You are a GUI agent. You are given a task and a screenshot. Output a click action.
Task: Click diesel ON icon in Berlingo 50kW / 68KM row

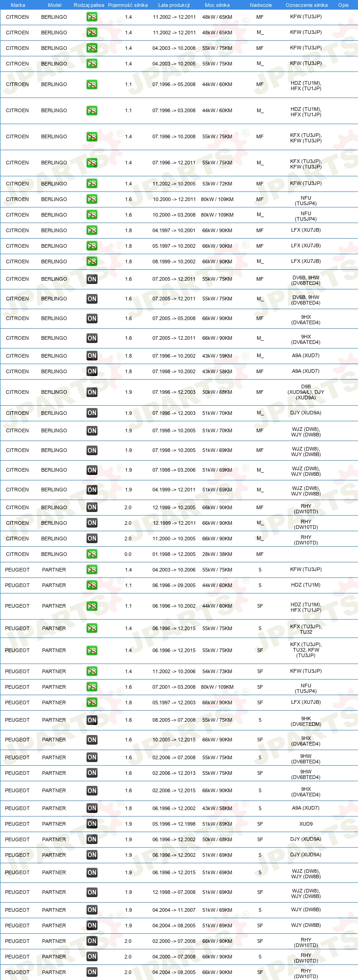coord(92,392)
